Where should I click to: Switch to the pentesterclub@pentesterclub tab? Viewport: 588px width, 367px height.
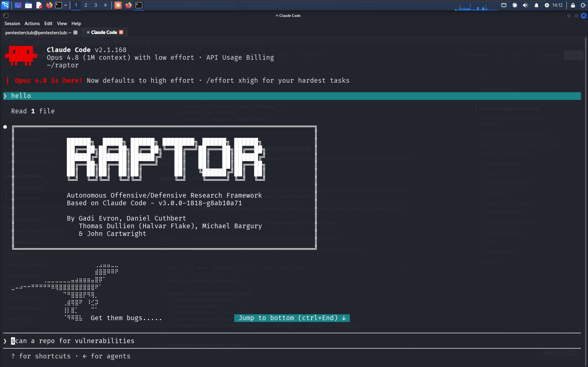(38, 32)
